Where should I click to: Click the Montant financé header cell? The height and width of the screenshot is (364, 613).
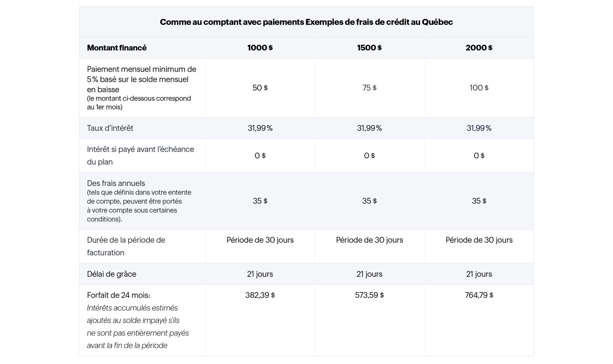(x=117, y=48)
